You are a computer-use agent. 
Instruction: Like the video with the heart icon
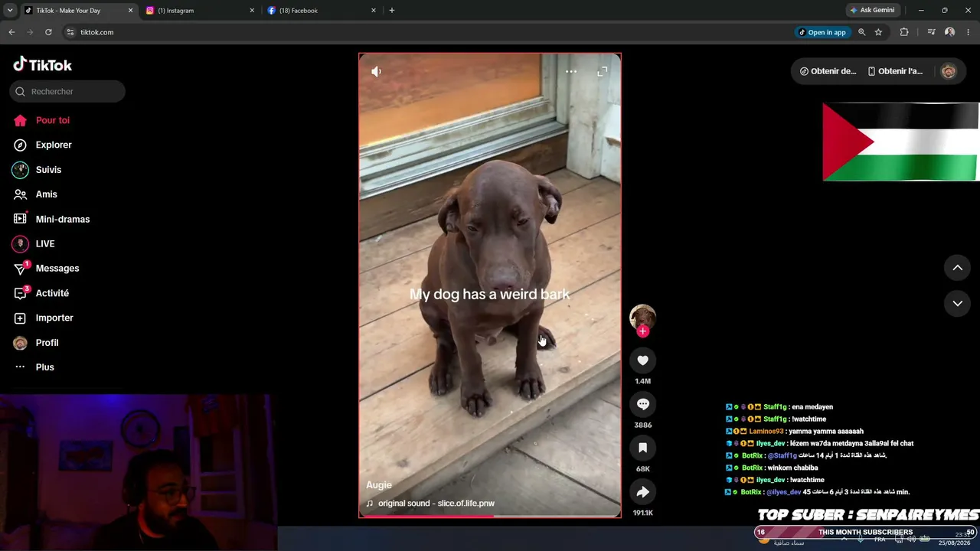643,360
